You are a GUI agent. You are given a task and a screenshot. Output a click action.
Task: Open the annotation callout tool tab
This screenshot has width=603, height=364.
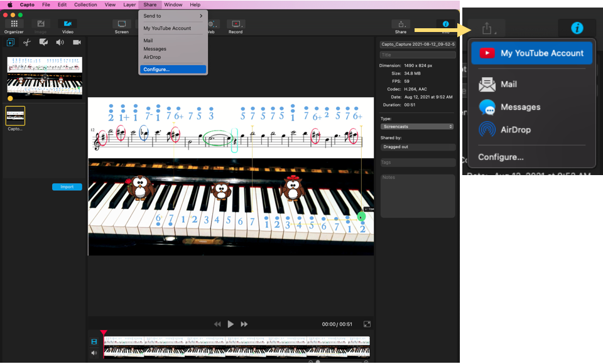click(43, 43)
